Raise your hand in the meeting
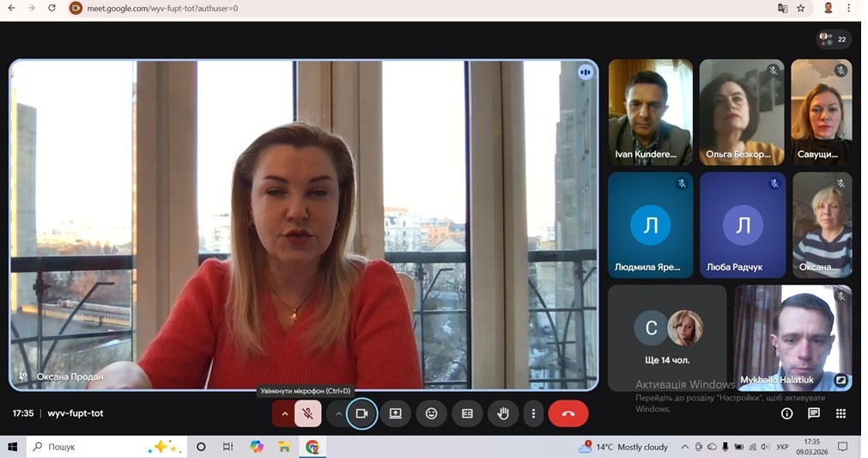 coord(503,413)
